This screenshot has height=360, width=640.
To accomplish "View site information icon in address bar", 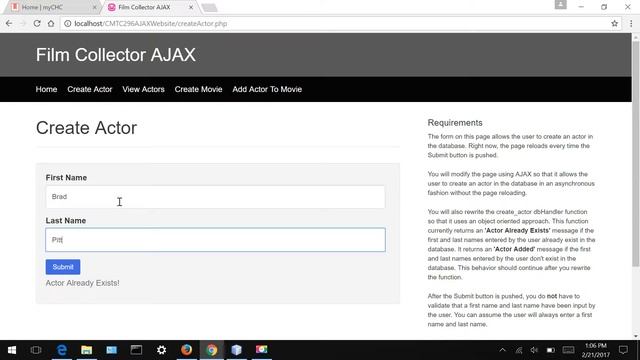I will pos(68,24).
